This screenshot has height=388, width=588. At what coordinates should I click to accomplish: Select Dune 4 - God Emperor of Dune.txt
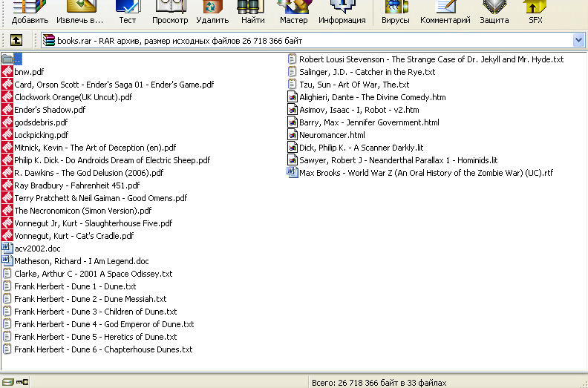point(104,324)
